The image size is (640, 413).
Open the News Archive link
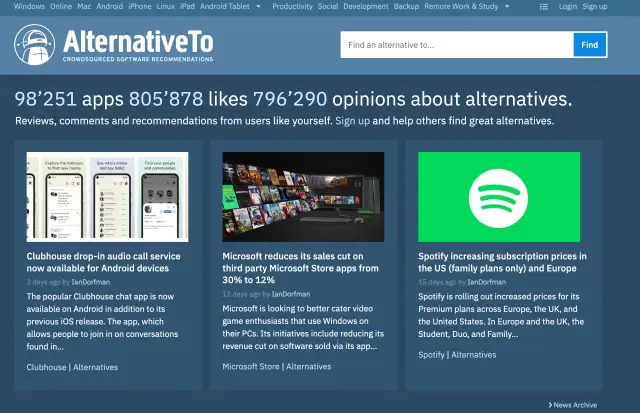575,405
